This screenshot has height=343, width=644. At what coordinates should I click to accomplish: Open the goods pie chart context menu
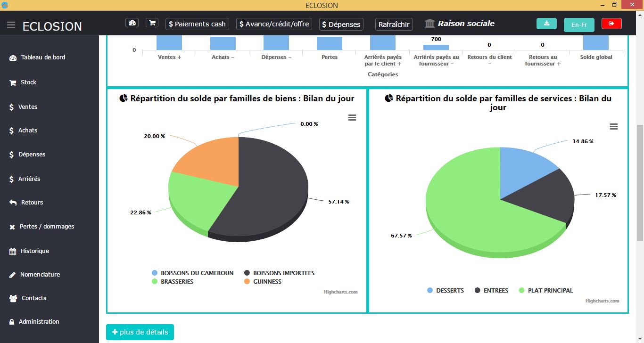tap(352, 118)
